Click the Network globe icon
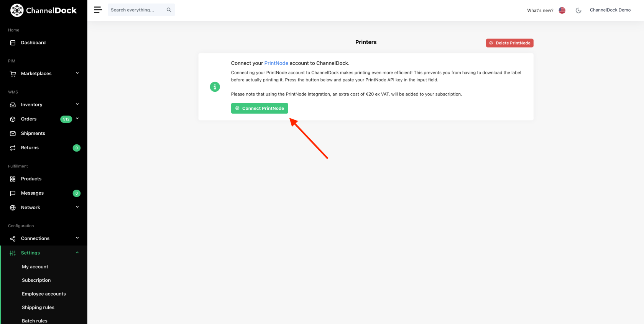The width and height of the screenshot is (644, 324). (x=13, y=208)
